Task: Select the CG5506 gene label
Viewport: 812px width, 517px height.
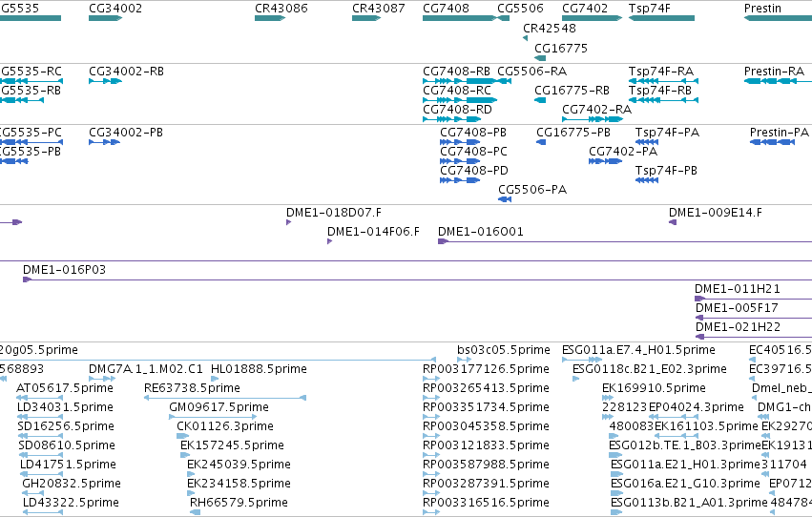Action: coord(520,9)
